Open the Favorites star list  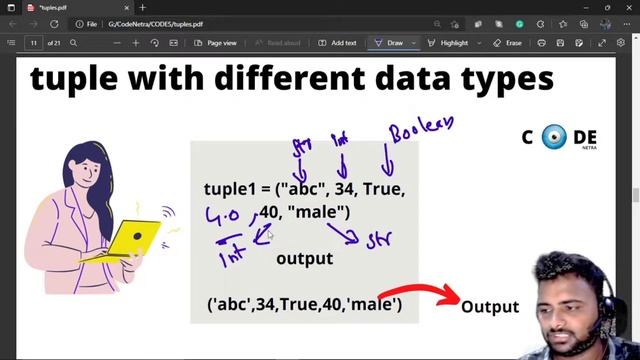tap(563, 24)
